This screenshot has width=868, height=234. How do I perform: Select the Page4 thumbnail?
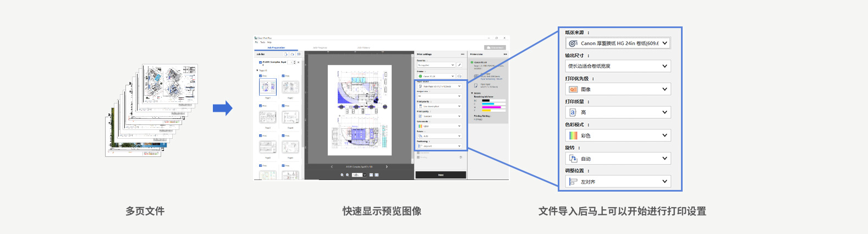coord(290,117)
